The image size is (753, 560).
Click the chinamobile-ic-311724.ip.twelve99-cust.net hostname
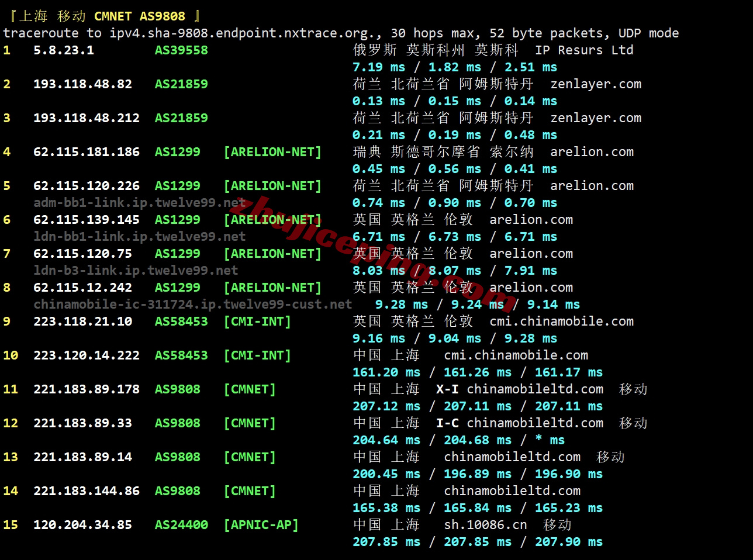click(x=192, y=305)
